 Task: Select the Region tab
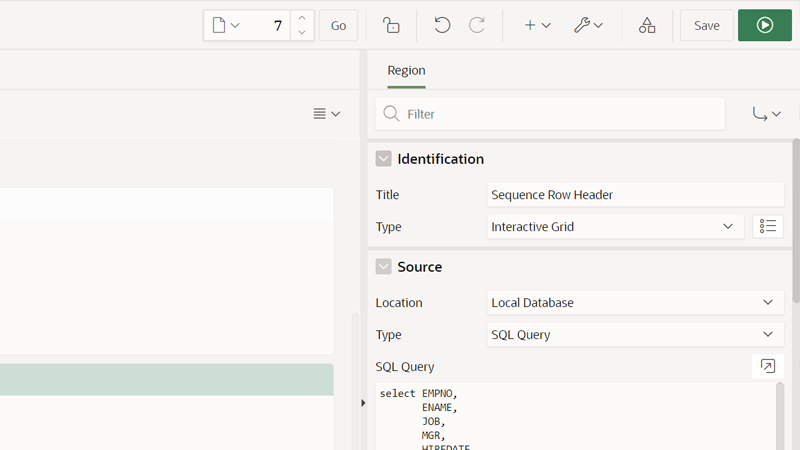point(406,71)
